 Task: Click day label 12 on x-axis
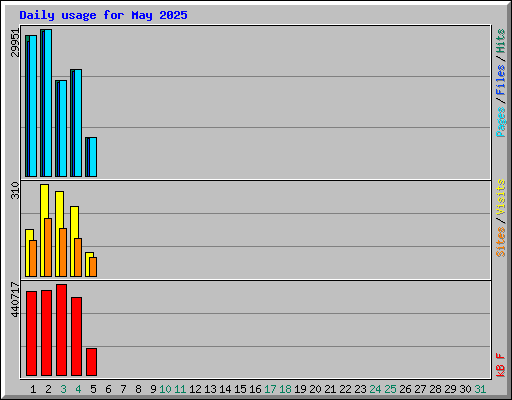195,389
